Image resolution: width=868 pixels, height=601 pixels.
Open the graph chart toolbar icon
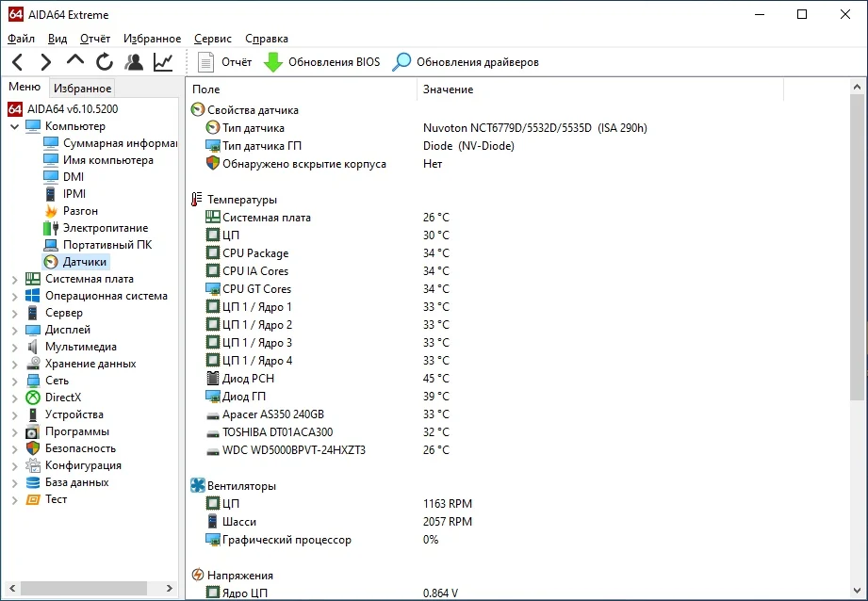tap(163, 62)
